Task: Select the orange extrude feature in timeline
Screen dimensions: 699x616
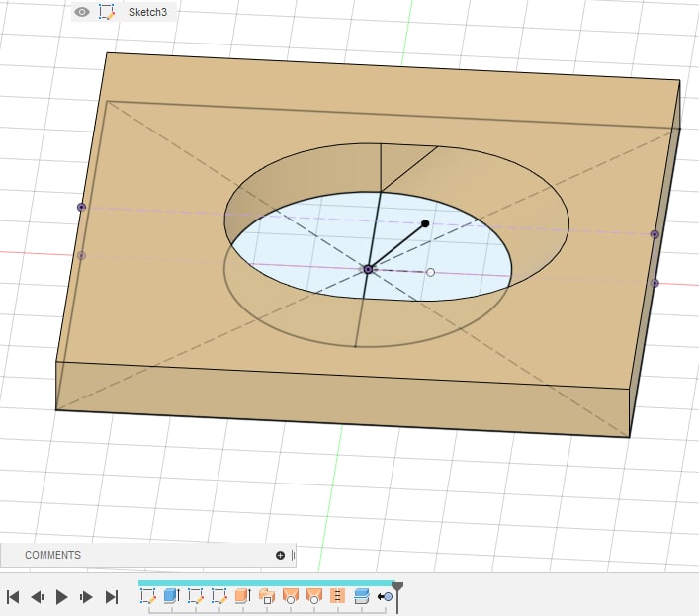Action: coord(243,596)
